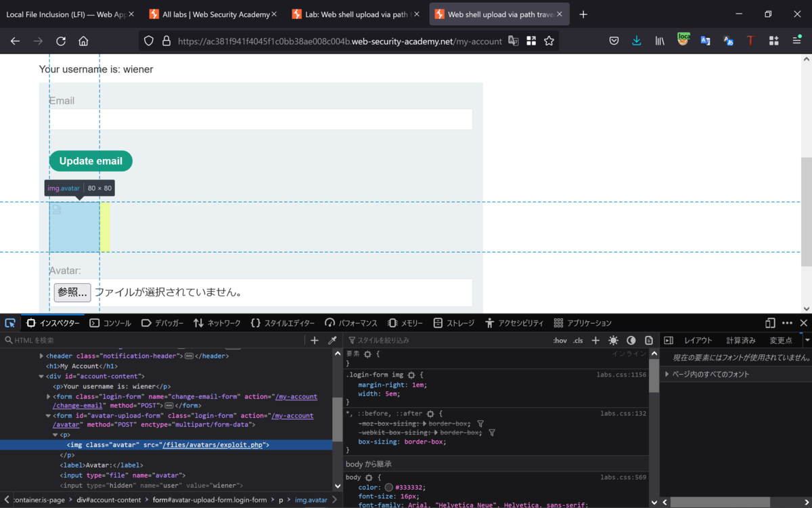Highlight the .login-form img selector target
This screenshot has height=508, width=812.
(411, 375)
